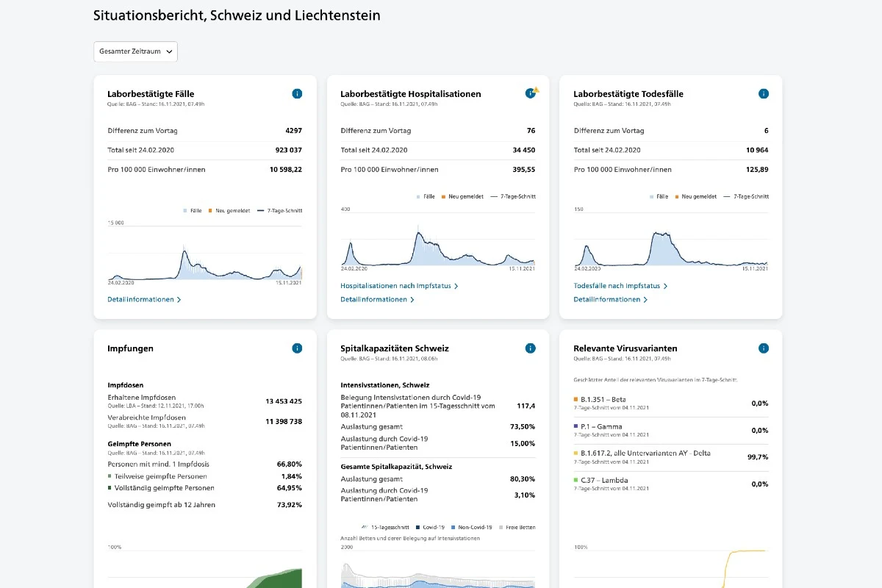882x588 pixels.
Task: Open info icon for Laborbestätigte Fälle
Action: 297,93
